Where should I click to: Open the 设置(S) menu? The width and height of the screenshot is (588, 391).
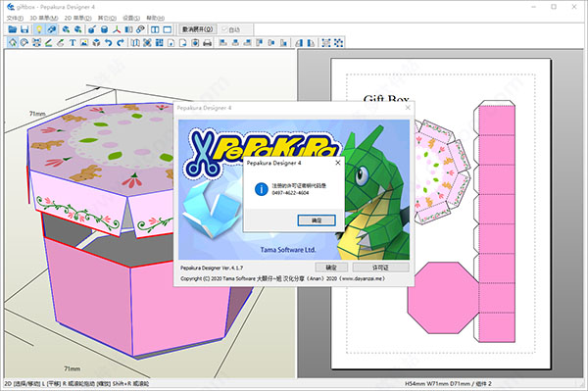(x=131, y=18)
